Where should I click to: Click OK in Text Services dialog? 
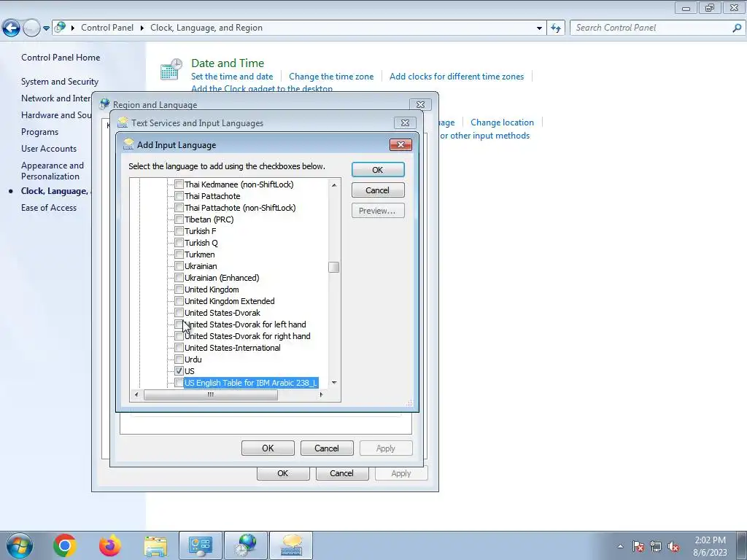click(268, 448)
